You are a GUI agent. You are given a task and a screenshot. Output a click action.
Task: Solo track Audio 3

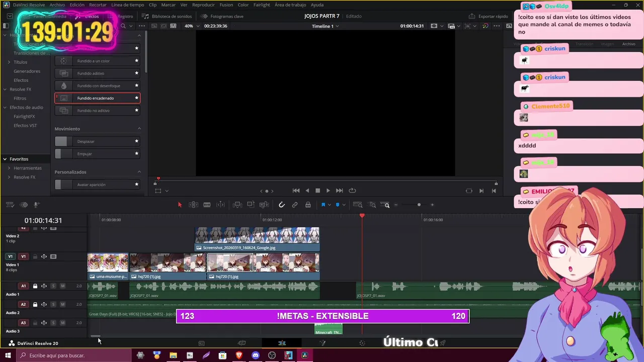click(x=53, y=323)
